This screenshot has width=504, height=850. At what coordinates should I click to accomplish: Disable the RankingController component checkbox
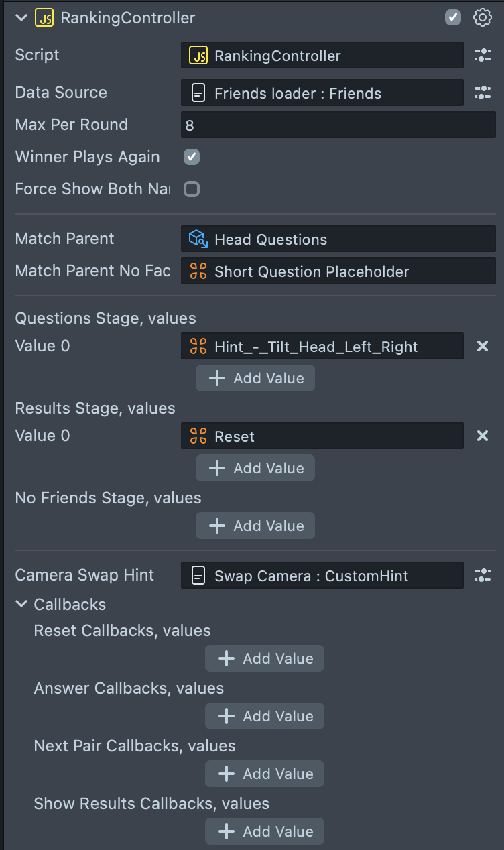coord(453,18)
